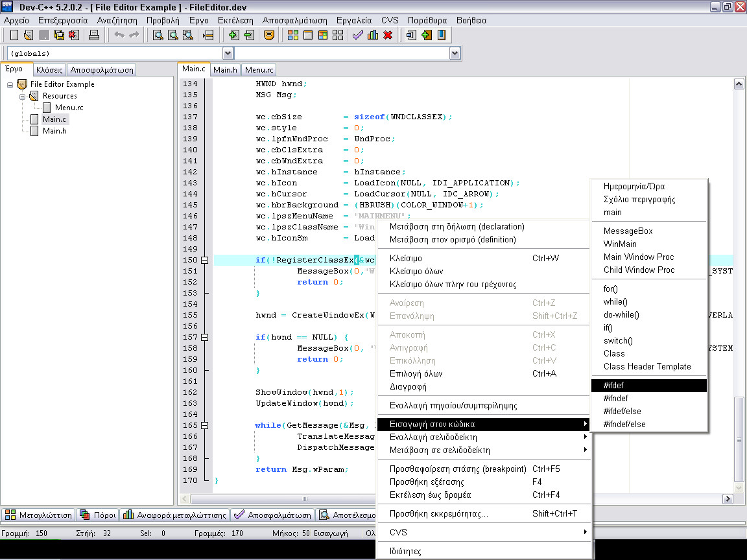This screenshot has height=560, width=747.
Task: Fold the while loop at line 165
Action: coord(204,425)
